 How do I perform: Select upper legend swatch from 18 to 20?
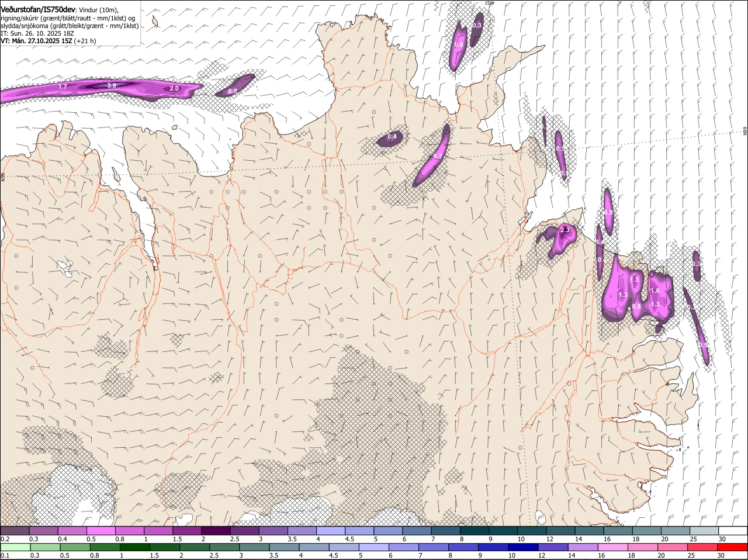click(x=646, y=531)
